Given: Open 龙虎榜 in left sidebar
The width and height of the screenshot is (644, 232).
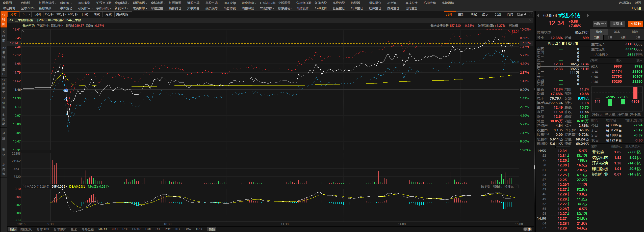Looking at the screenshot, I should coord(4,169).
